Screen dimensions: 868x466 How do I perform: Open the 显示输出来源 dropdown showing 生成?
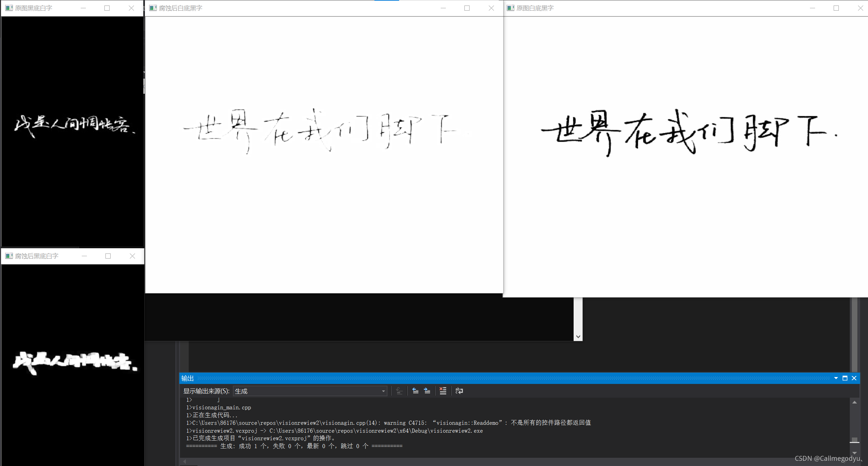pos(310,391)
